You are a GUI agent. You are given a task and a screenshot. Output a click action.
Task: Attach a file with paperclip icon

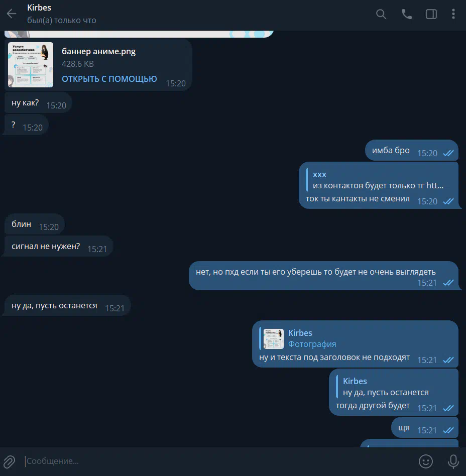[x=10, y=462]
